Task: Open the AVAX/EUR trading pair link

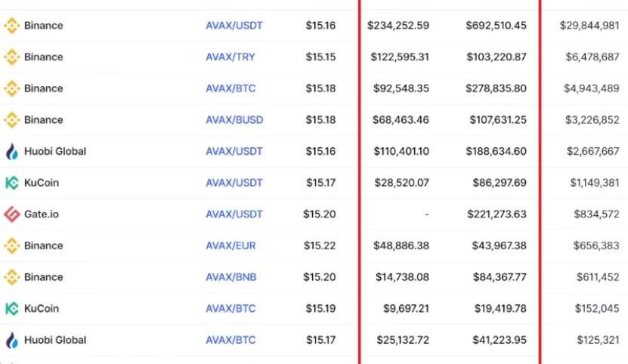Action: click(x=232, y=246)
